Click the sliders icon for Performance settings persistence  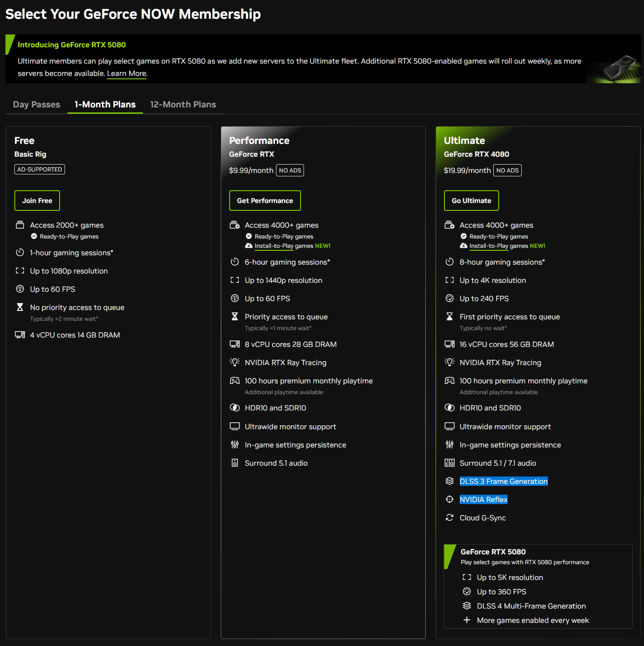coord(235,444)
